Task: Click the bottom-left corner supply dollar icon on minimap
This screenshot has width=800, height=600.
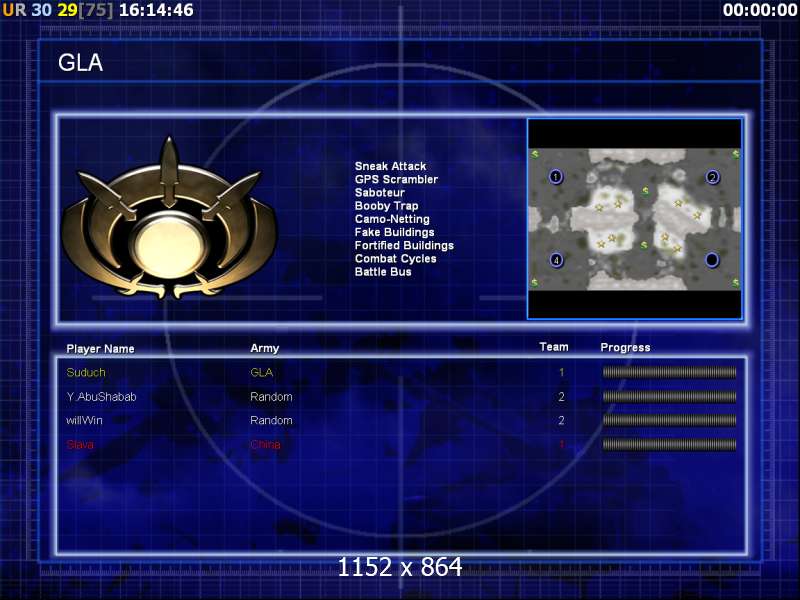Action: tap(534, 282)
